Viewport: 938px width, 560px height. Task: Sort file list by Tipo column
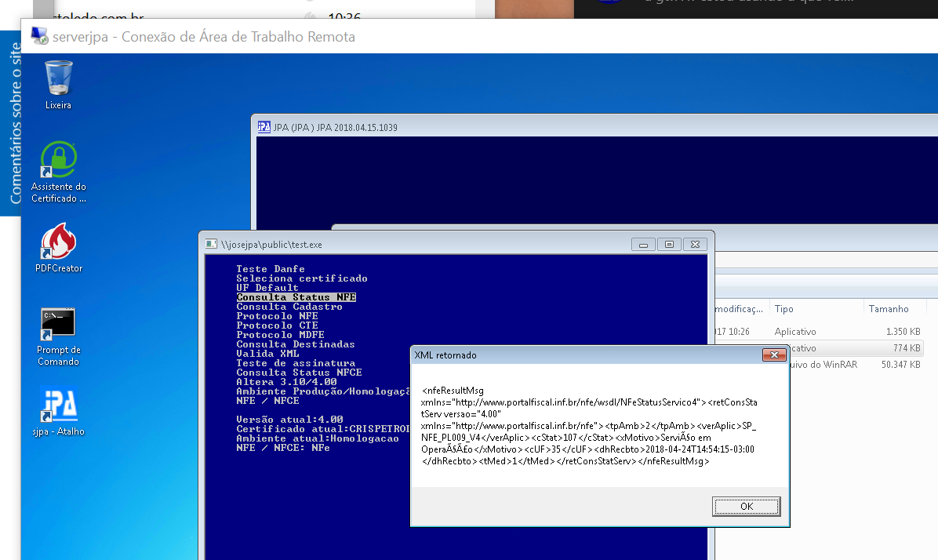pyautogui.click(x=784, y=309)
